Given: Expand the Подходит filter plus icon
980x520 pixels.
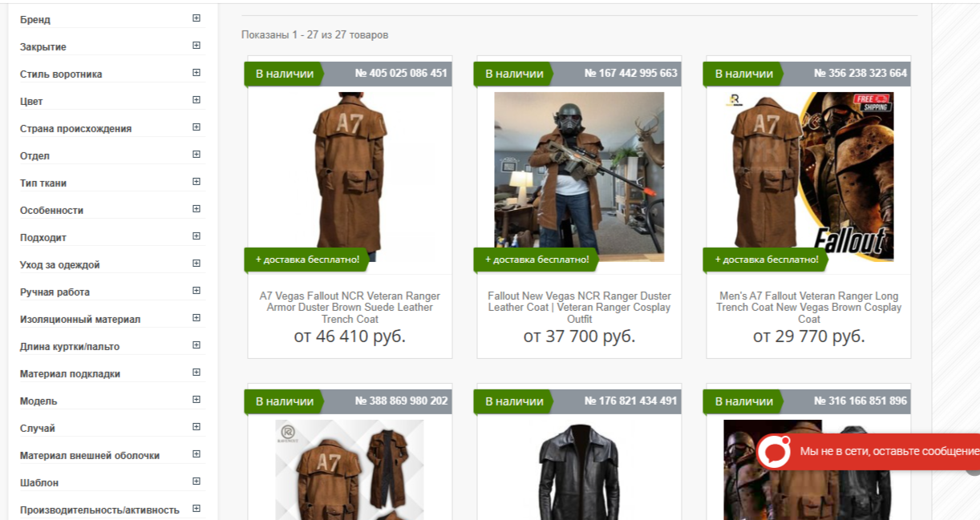Looking at the screenshot, I should pos(196,236).
